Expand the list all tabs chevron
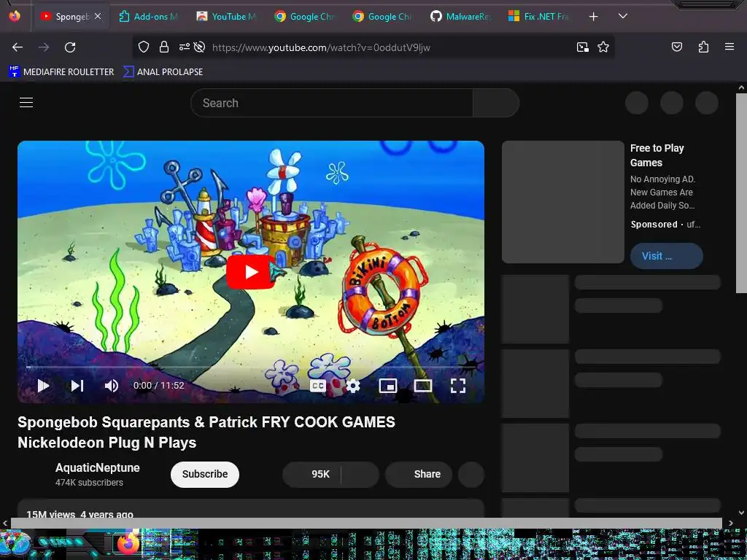747x560 pixels. tap(623, 16)
